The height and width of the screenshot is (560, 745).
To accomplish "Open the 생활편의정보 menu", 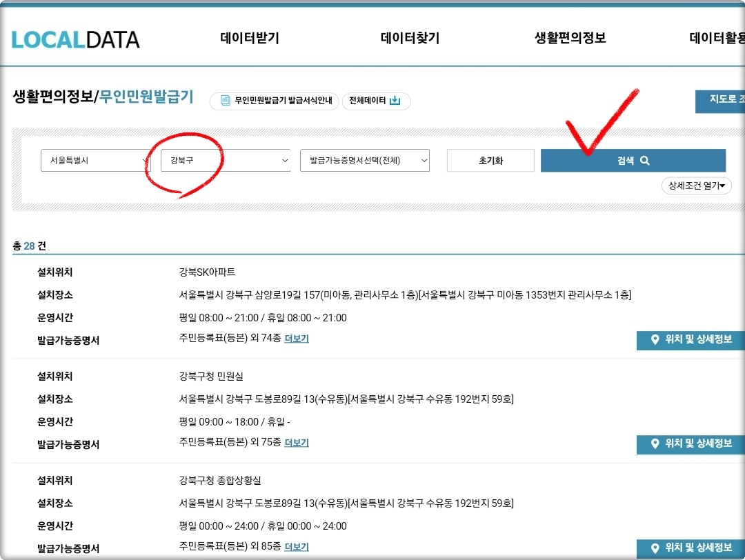I will click(x=570, y=38).
